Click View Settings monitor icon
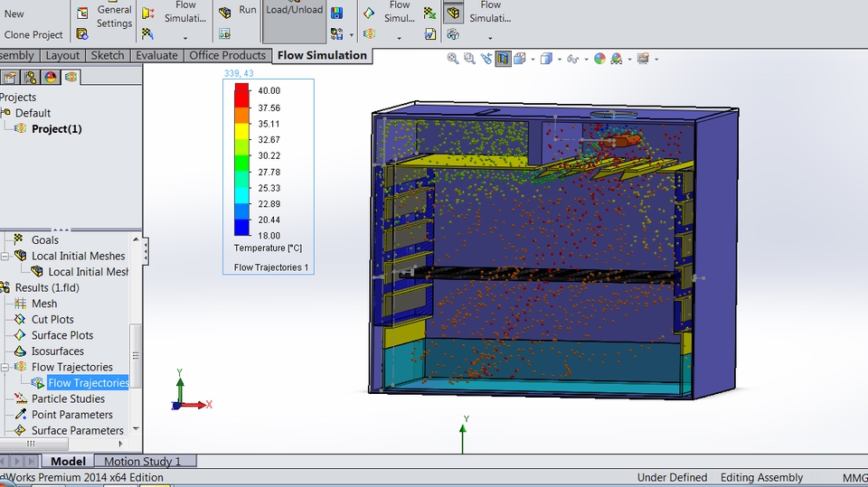 tap(643, 58)
